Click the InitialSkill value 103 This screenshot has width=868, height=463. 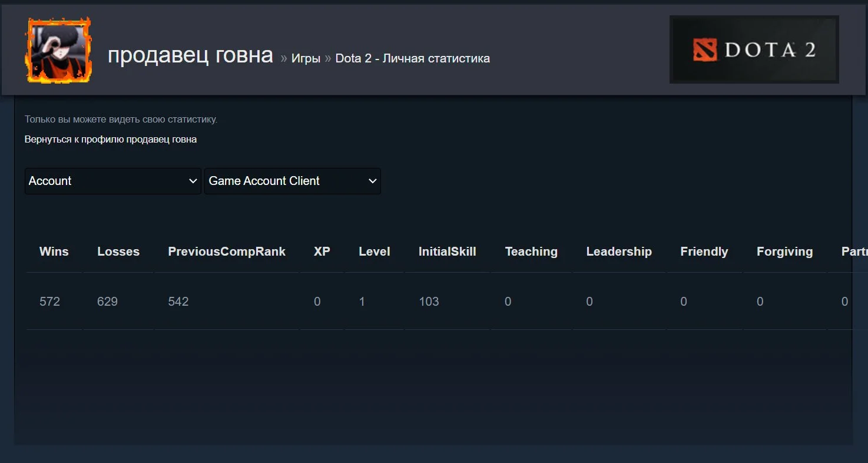[429, 302]
